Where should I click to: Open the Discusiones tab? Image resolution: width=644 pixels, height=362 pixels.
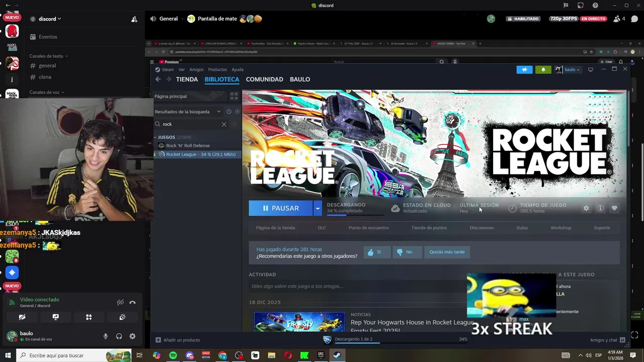click(x=482, y=228)
